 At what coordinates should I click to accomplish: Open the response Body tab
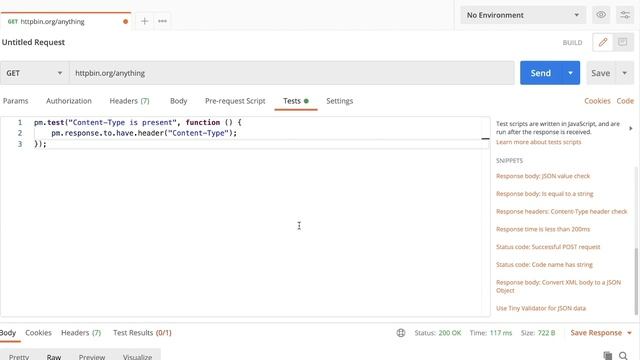8,333
